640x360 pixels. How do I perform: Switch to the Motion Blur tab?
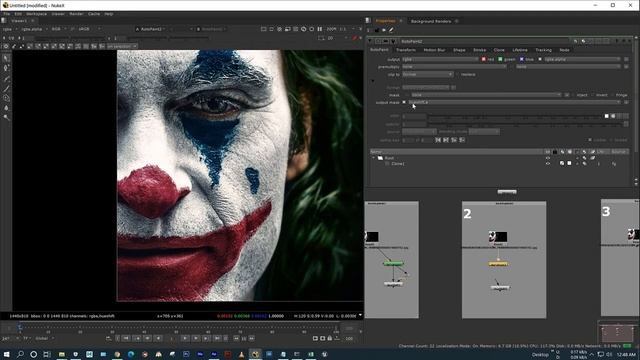434,50
